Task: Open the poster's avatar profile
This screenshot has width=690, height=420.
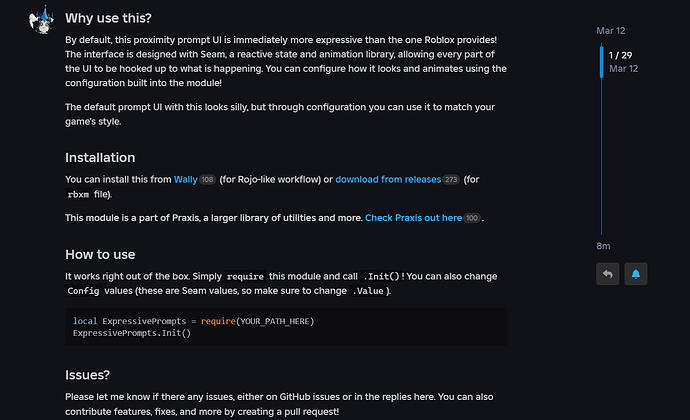Action: (x=42, y=20)
